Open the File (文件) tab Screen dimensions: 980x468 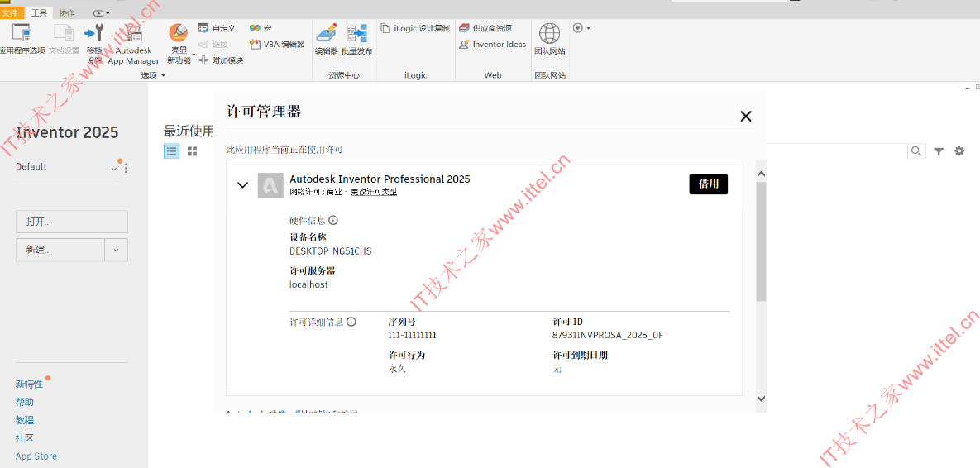(12, 13)
